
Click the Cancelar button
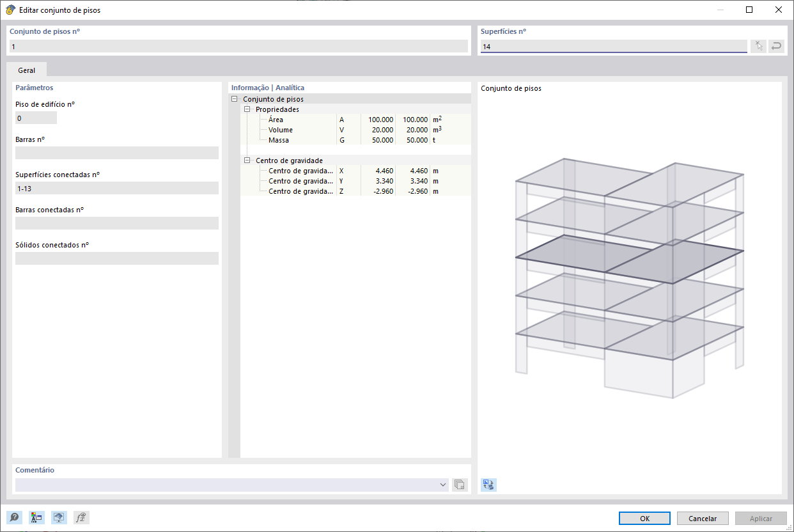pyautogui.click(x=703, y=519)
